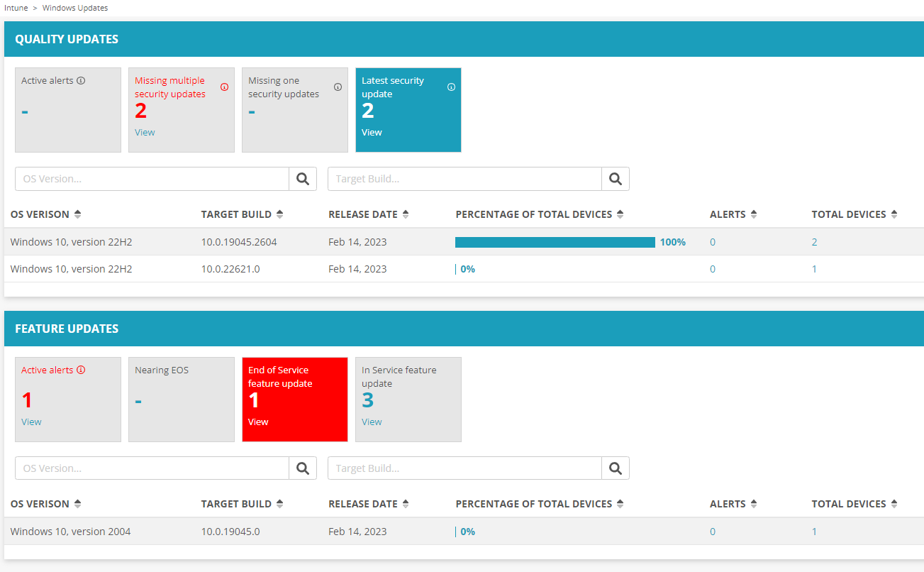This screenshot has width=924, height=572.
Task: Click search magnifier for Quality Target Build field
Action: (x=615, y=179)
